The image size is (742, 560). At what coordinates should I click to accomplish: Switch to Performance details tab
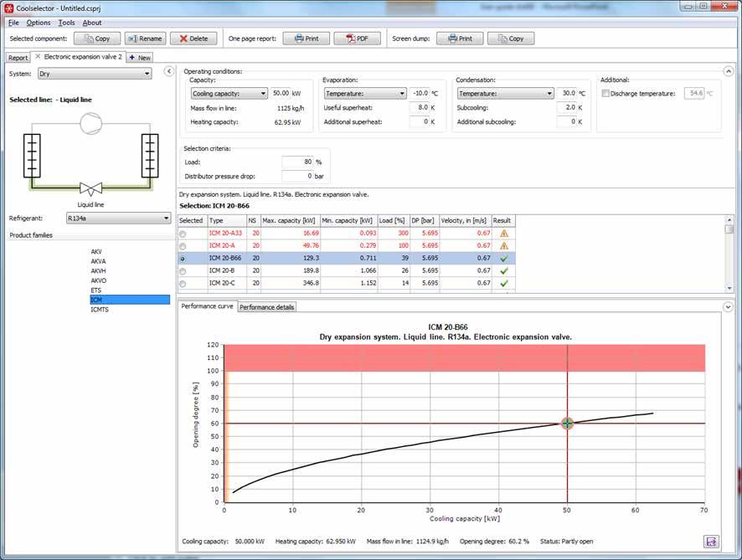267,307
